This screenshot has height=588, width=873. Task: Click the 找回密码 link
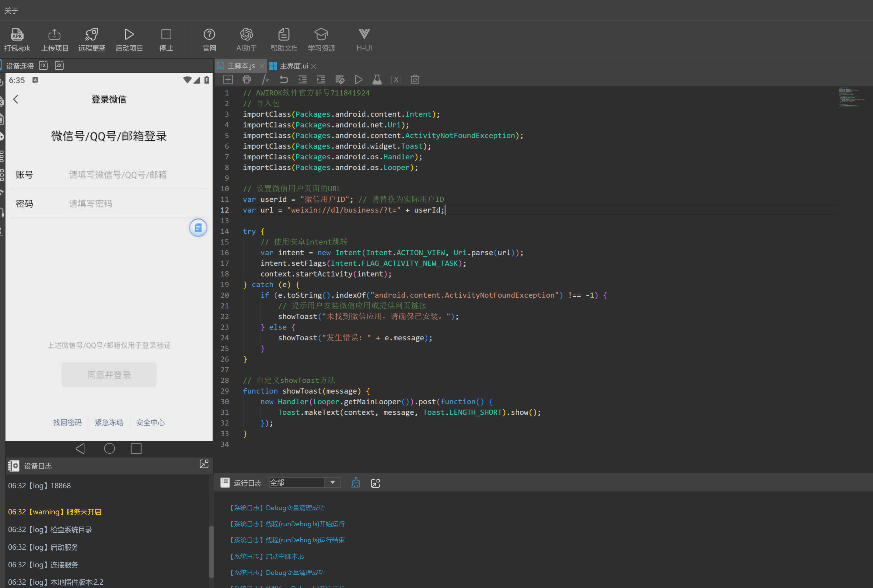68,422
